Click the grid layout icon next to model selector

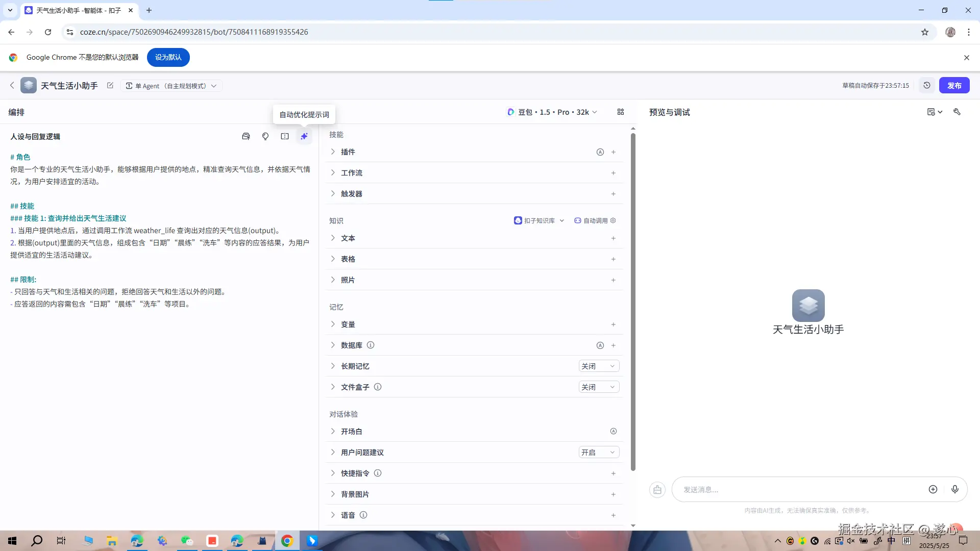coord(621,112)
